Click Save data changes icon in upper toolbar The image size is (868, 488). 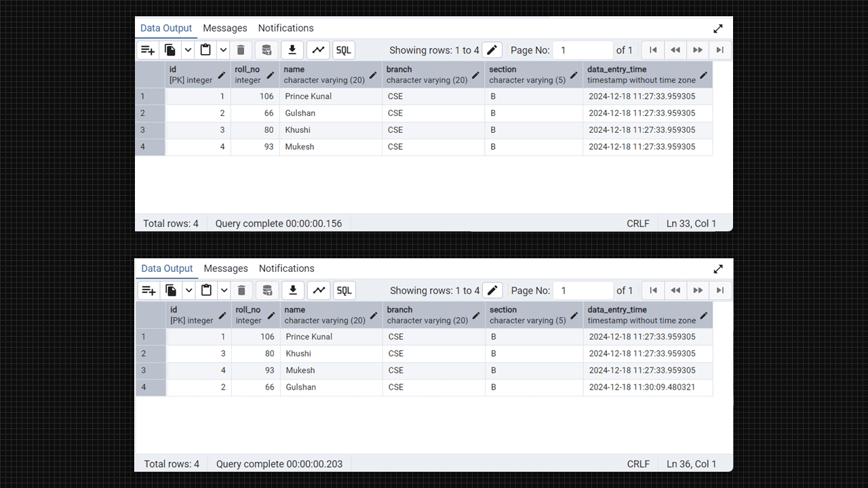click(267, 50)
